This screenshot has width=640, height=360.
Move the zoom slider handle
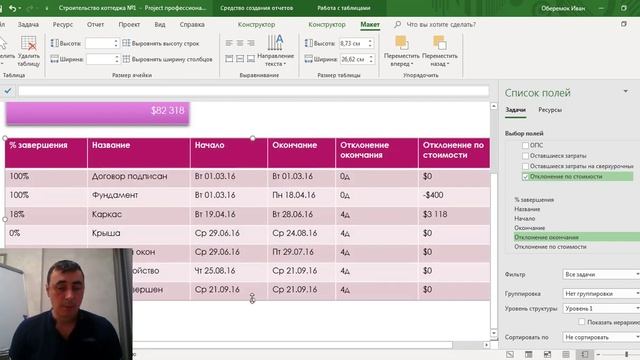click(627, 354)
